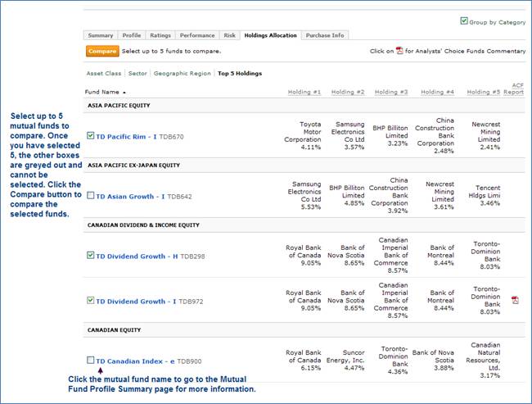Screen dimensions: 532x404
Task: Toggle the Group by Category checkbox
Action: [x=464, y=21]
